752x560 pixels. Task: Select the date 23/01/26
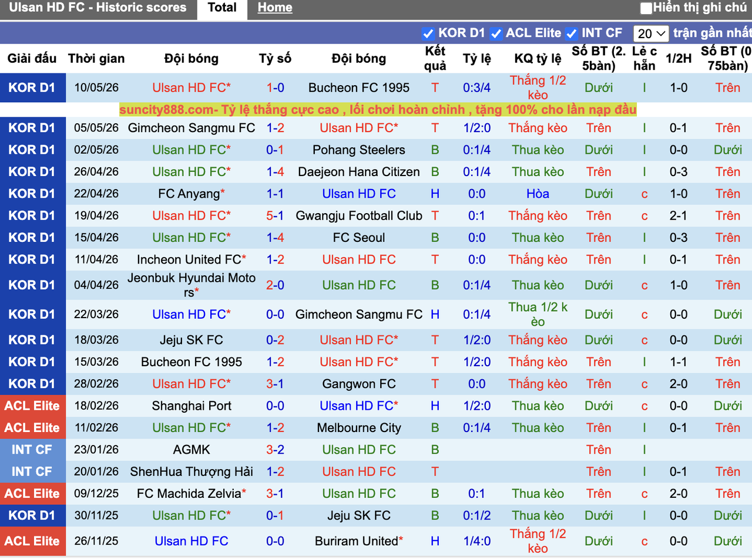(96, 450)
